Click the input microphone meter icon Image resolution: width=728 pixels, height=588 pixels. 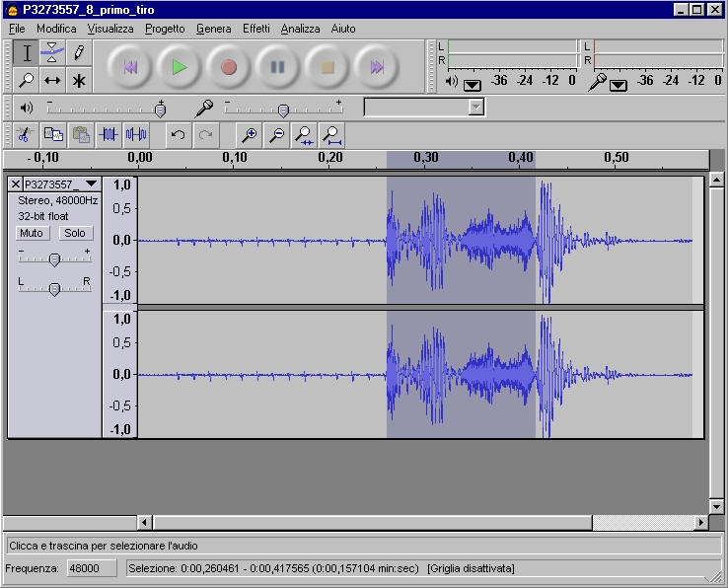[597, 82]
